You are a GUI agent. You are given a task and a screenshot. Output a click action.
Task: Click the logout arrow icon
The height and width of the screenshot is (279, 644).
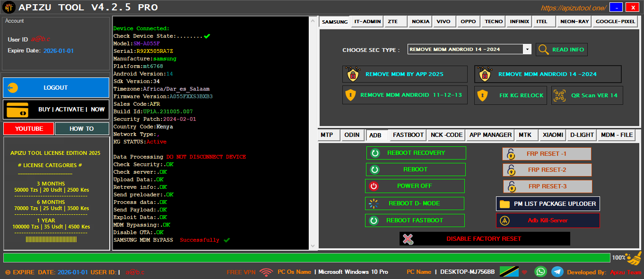click(13, 88)
